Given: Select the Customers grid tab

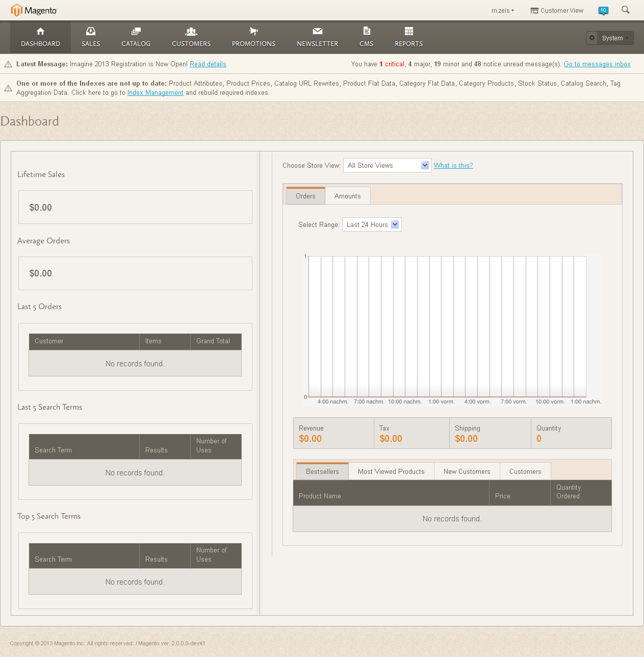Looking at the screenshot, I should (x=525, y=471).
